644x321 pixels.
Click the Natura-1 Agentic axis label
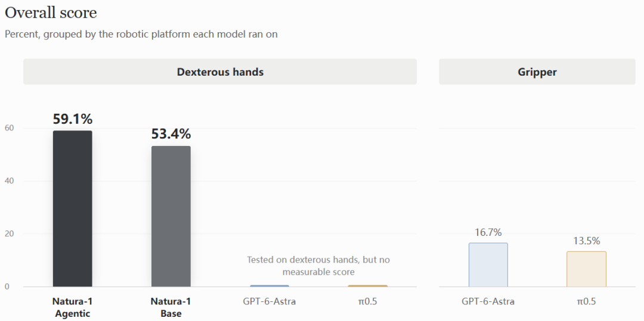pyautogui.click(x=72, y=307)
